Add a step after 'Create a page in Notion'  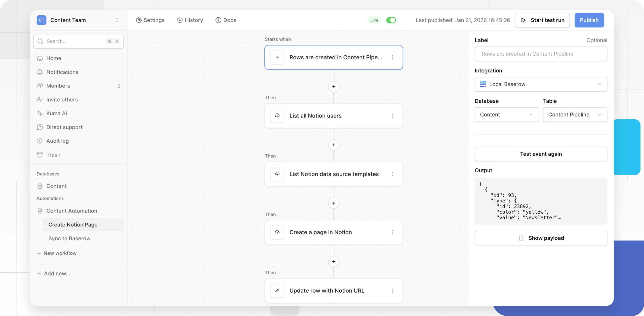pyautogui.click(x=334, y=261)
